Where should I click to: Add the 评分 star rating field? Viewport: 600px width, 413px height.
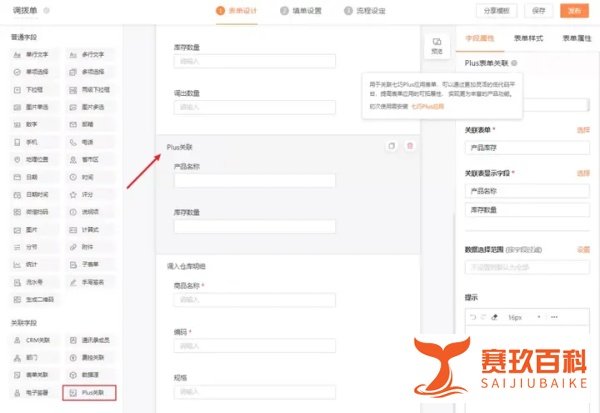point(90,195)
